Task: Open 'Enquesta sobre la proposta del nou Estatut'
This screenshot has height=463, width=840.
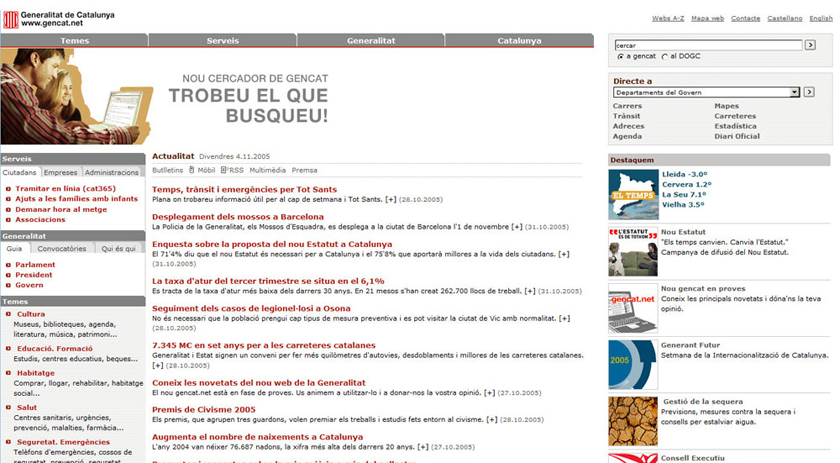Action: (x=272, y=244)
